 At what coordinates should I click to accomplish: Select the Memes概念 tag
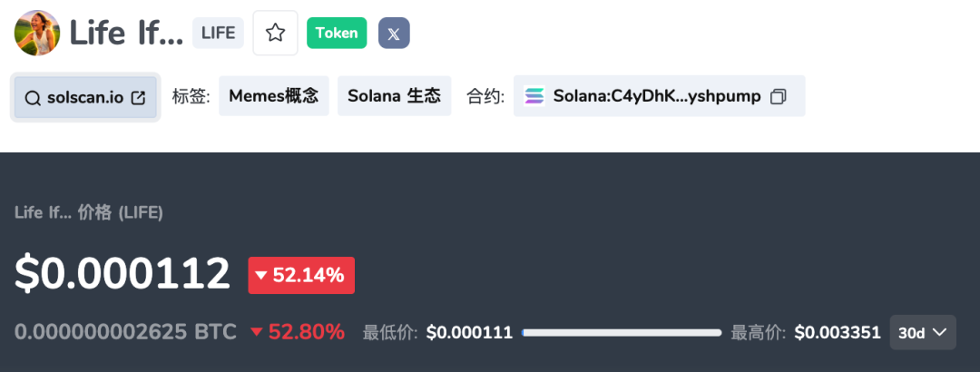[273, 96]
